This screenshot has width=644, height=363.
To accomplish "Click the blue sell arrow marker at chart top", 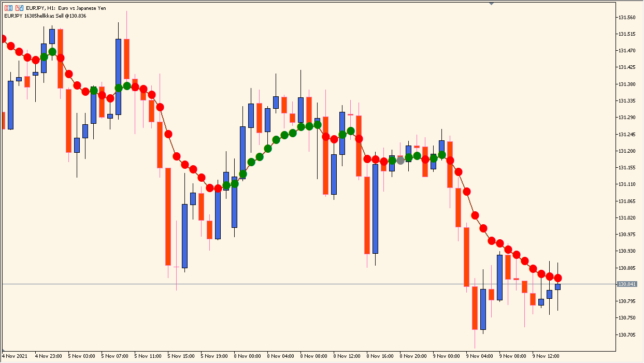I will click(491, 4).
